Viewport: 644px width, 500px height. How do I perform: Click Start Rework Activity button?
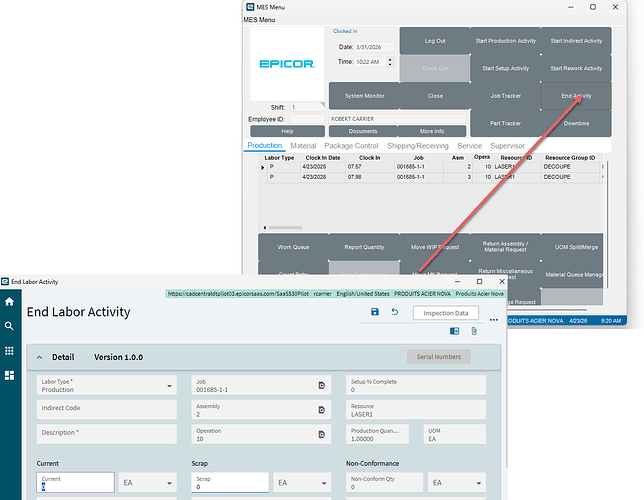tap(576, 69)
